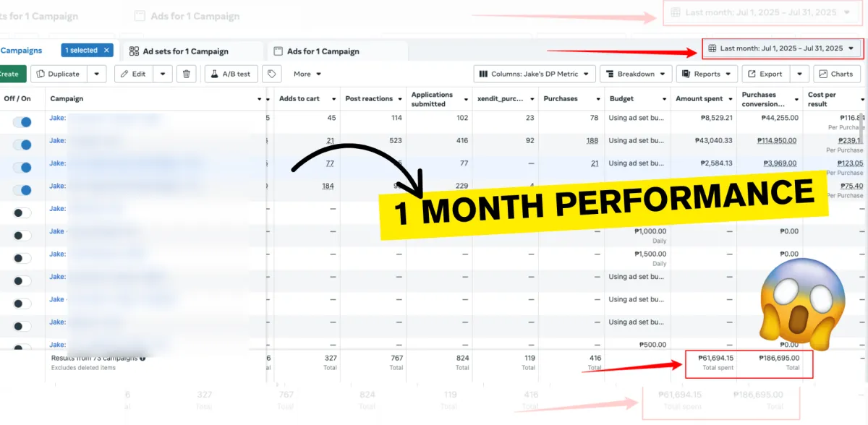Select the 78 purchases cell
This screenshot has width=868, height=425.
click(x=594, y=118)
